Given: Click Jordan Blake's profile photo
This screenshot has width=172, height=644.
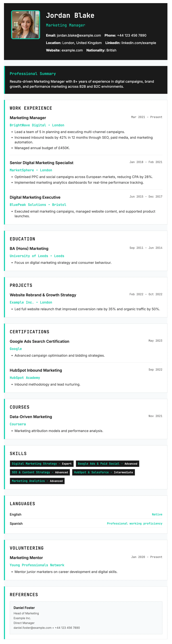Looking at the screenshot, I should pyautogui.click(x=25, y=24).
